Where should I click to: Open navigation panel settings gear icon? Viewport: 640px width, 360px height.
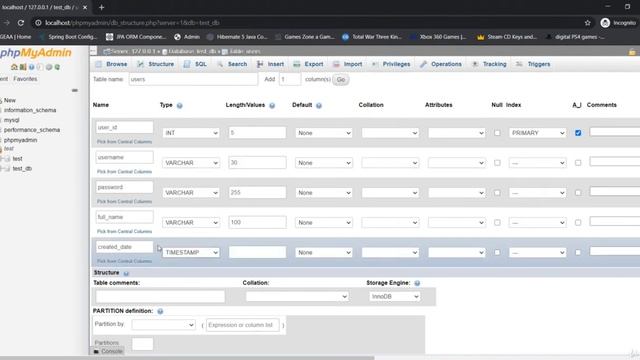tap(49, 67)
